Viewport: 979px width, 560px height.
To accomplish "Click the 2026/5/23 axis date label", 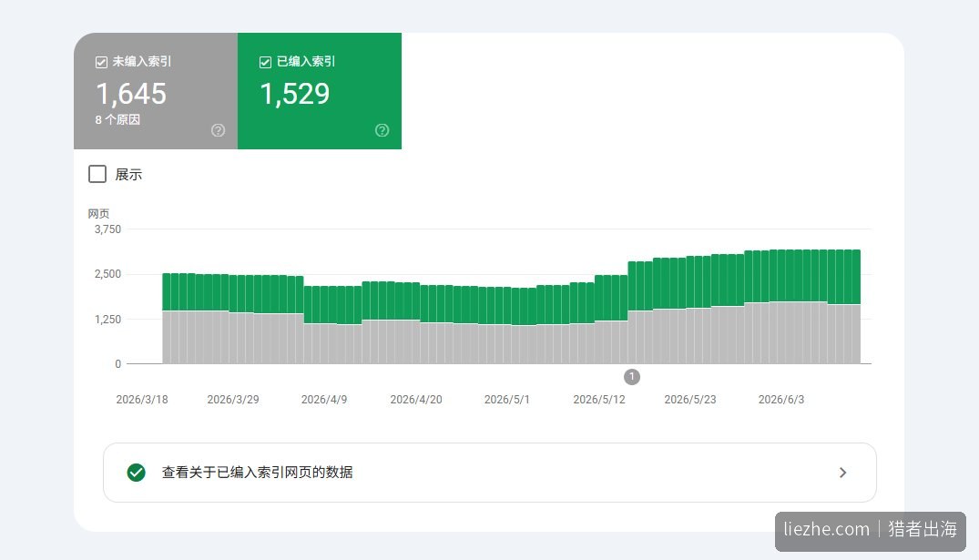I will pos(690,400).
